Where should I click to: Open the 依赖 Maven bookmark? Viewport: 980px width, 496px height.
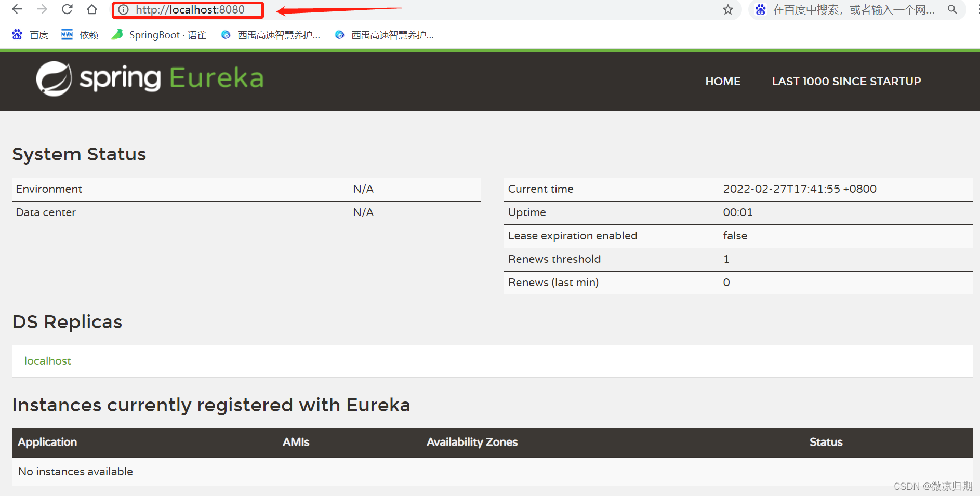tap(80, 35)
